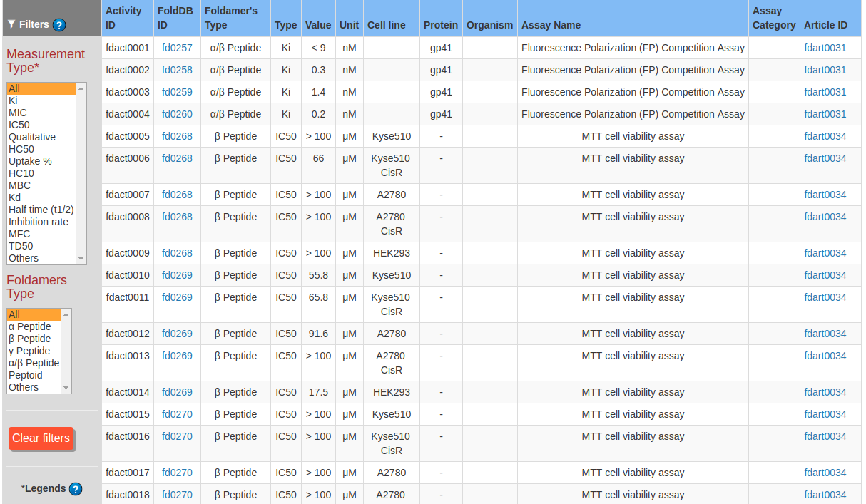Select β Peptide in Foldamers Type list
This screenshot has width=866, height=504.
coord(29,339)
